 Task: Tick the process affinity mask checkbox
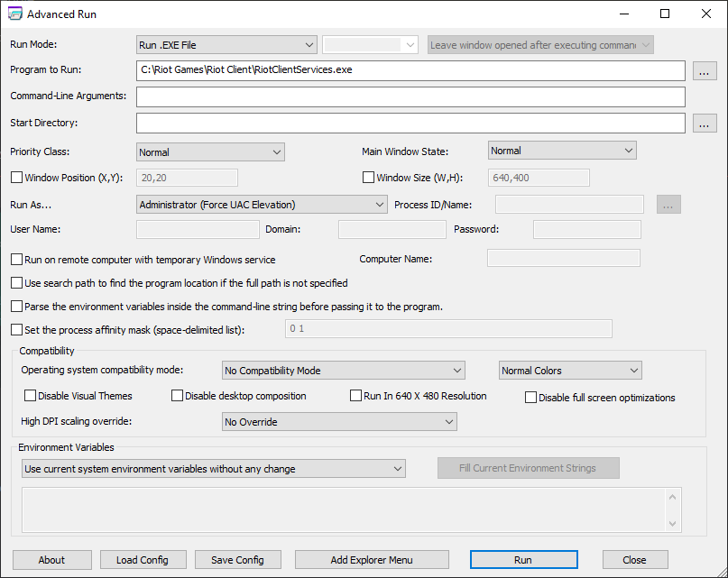(16, 330)
